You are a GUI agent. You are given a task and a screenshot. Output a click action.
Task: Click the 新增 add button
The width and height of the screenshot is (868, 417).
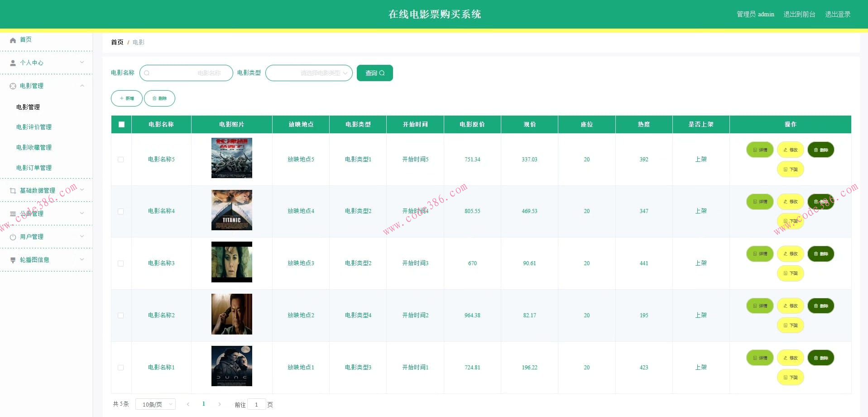tap(127, 98)
